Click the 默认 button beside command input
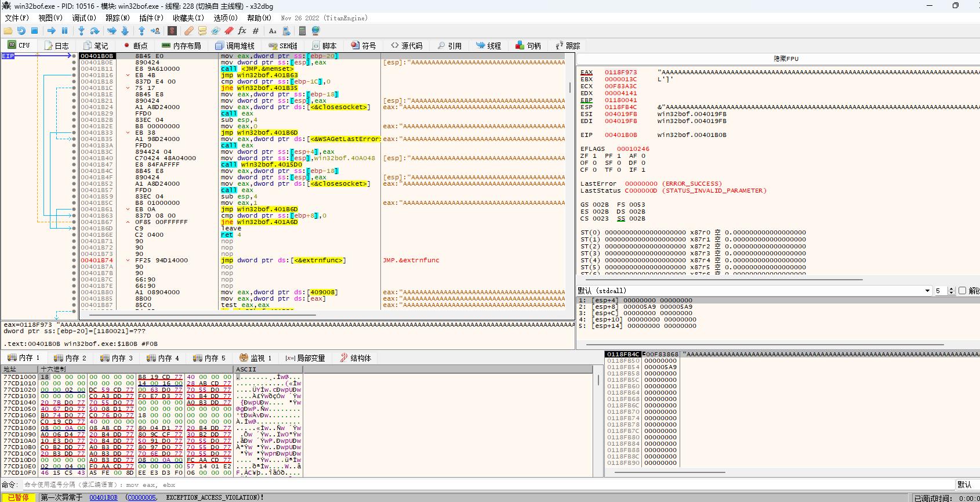Screen dimensions: 980x502 click(x=964, y=485)
